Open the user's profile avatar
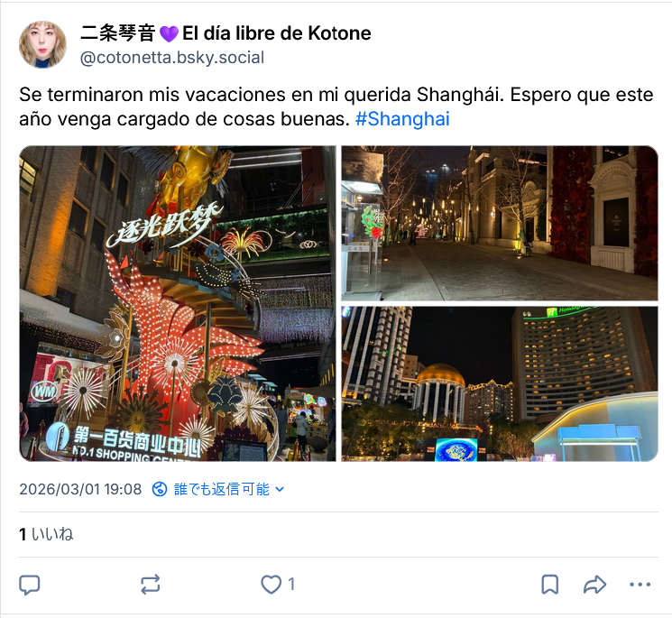672x618 pixels. (43, 44)
